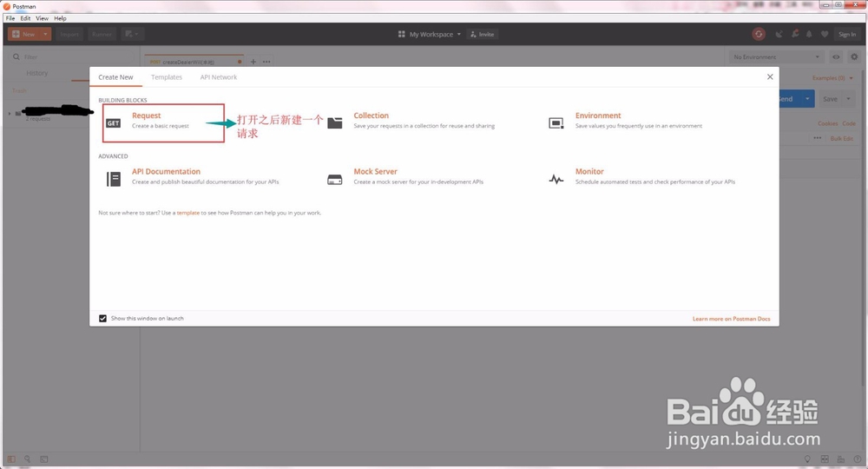Click the Cookies link
868x469 pixels.
(x=827, y=123)
